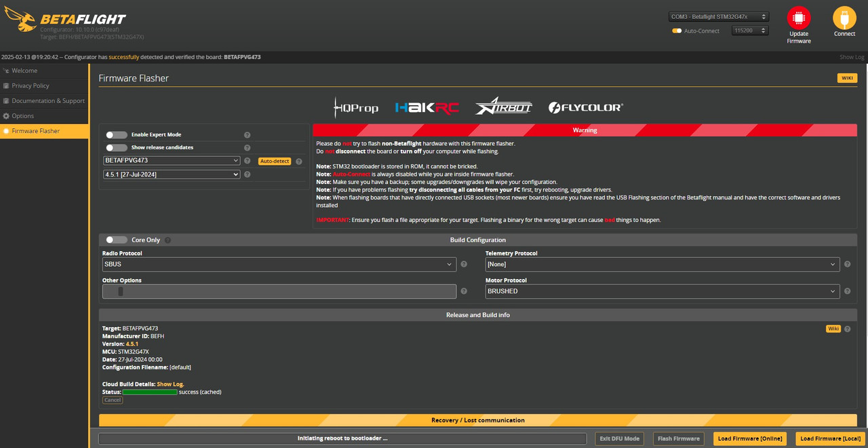Click the Connect USB icon

point(844,18)
